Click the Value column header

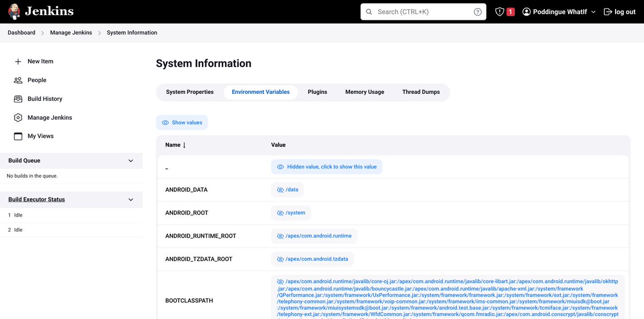(279, 145)
